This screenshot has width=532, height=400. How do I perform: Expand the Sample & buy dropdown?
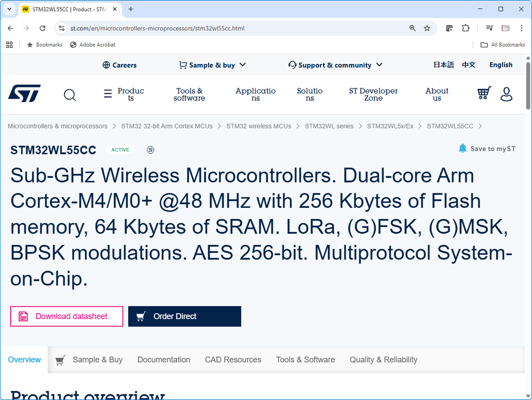coord(212,65)
